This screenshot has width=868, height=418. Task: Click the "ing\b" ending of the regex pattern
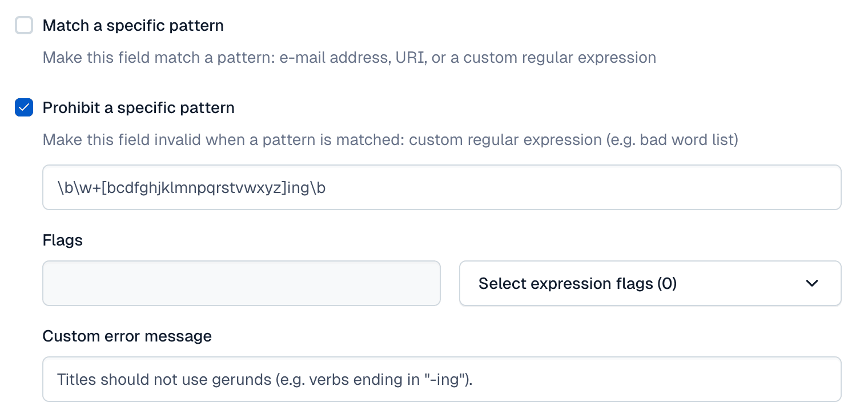(x=306, y=188)
